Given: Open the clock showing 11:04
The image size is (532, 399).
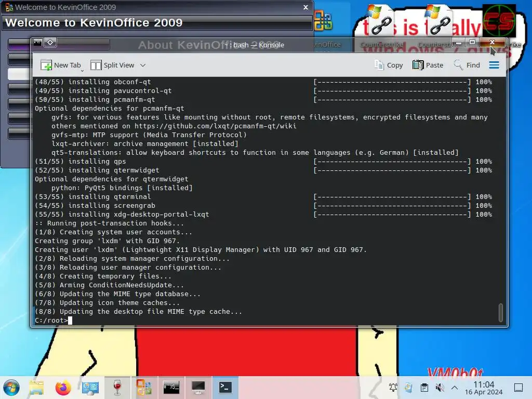Looking at the screenshot, I should point(484,388).
